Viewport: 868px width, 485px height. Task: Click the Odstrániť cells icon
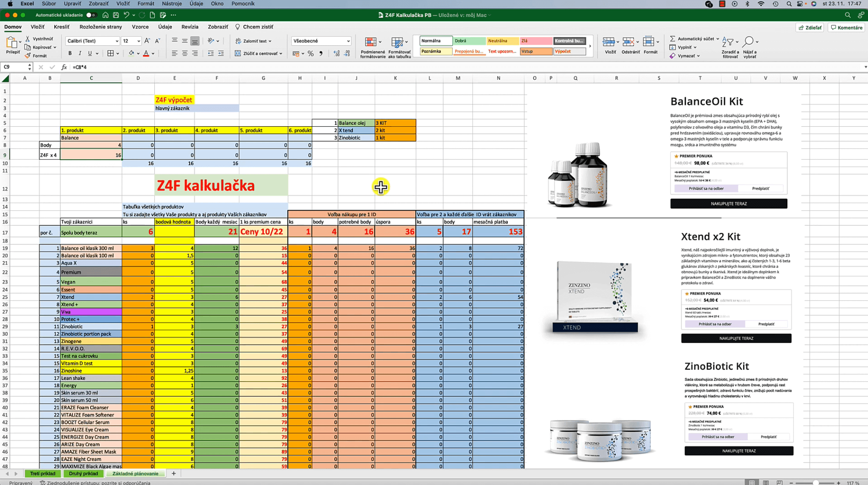628,42
